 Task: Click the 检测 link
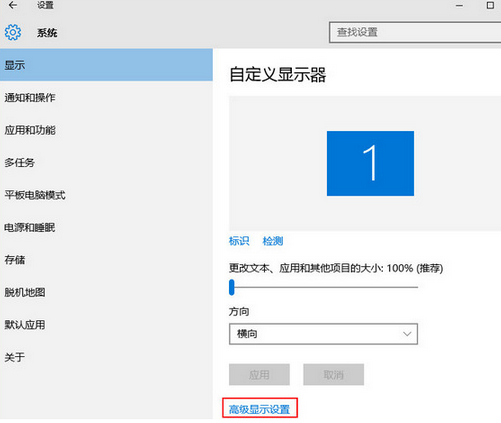[273, 241]
